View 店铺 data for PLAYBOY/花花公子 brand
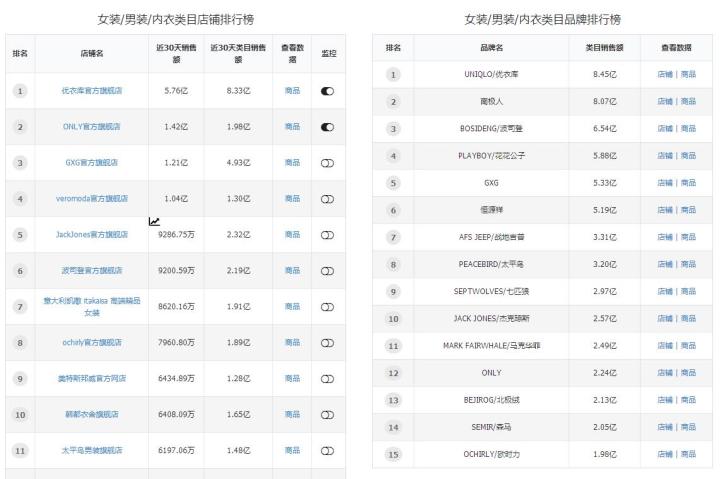 click(665, 156)
